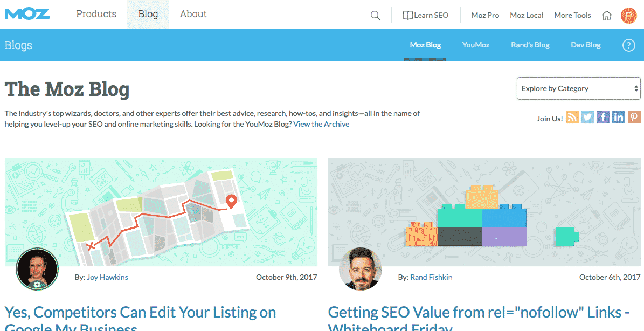This screenshot has width=644, height=331.
Task: Open Joy Hawkins author link
Action: coord(107,277)
